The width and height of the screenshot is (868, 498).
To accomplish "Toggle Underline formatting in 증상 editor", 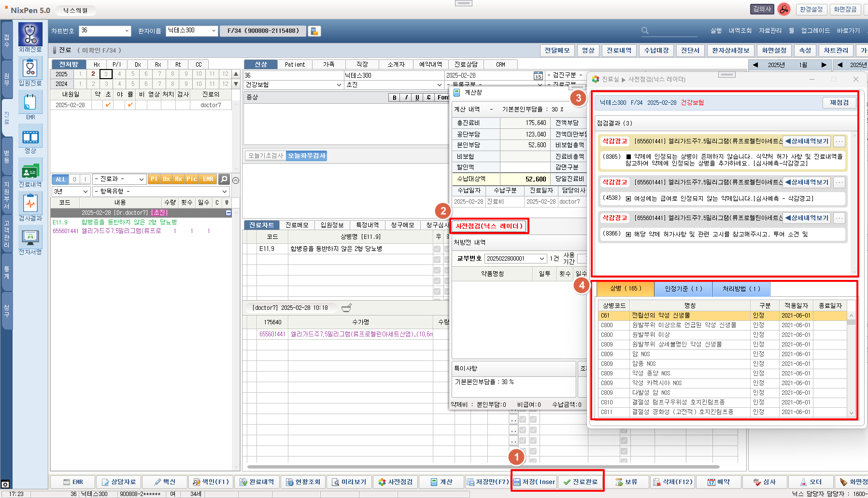I will tap(417, 97).
